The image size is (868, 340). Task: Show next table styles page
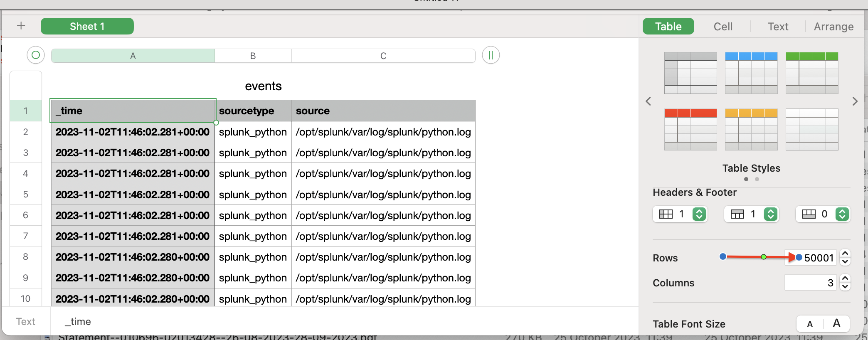855,101
